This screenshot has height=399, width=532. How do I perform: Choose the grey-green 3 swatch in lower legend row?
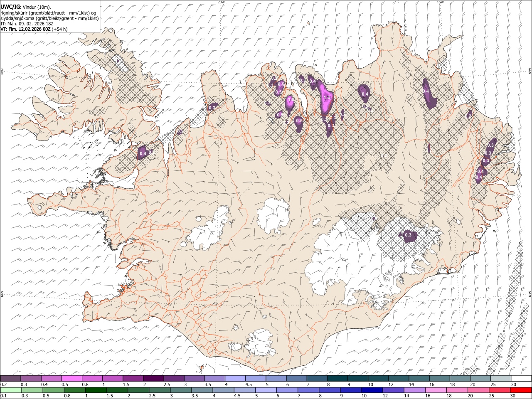tap(181, 390)
